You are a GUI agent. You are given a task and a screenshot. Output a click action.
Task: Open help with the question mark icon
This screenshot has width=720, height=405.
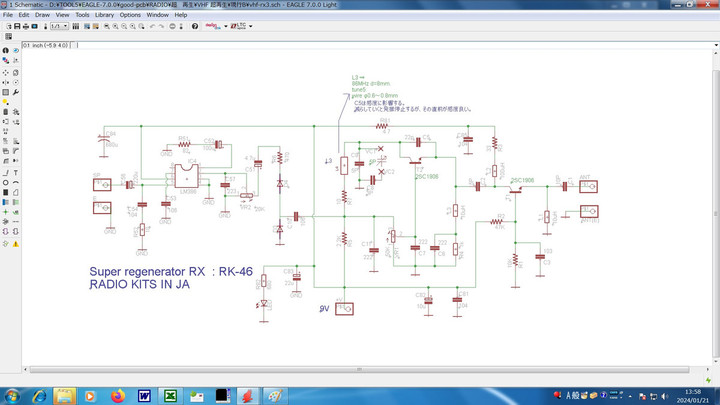tap(194, 26)
